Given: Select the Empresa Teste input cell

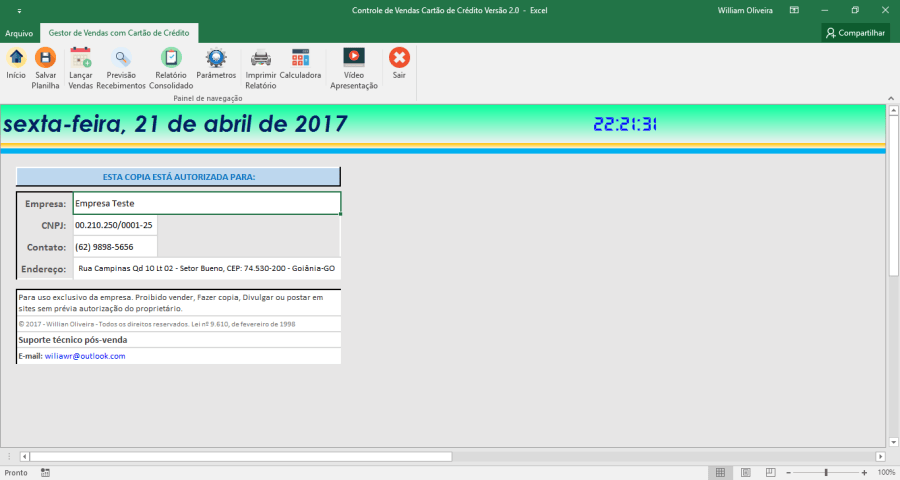Looking at the screenshot, I should coord(207,203).
